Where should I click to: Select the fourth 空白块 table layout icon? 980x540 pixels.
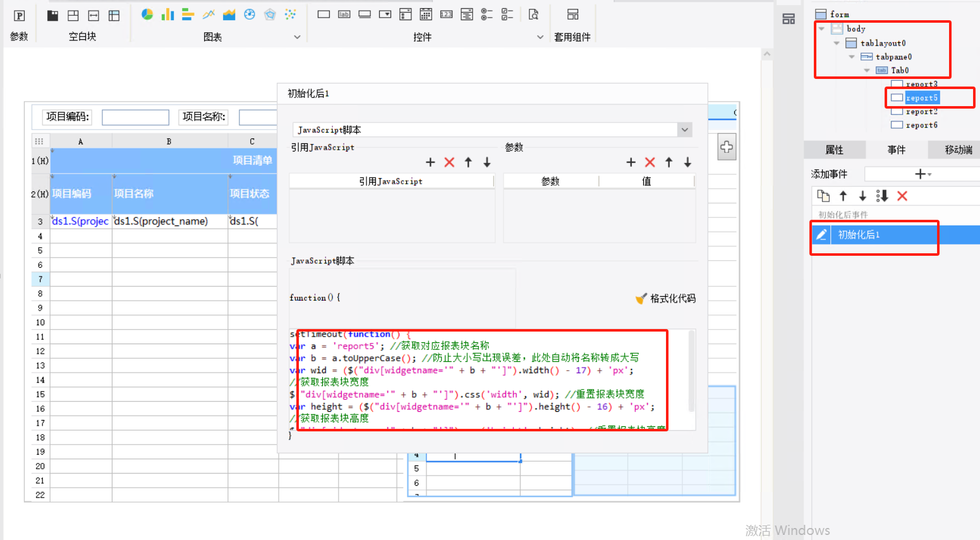114,16
